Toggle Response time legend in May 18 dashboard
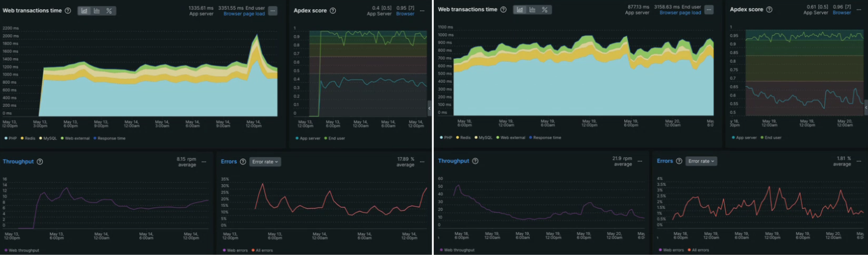Image resolution: width=868 pixels, height=255 pixels. coord(545,138)
